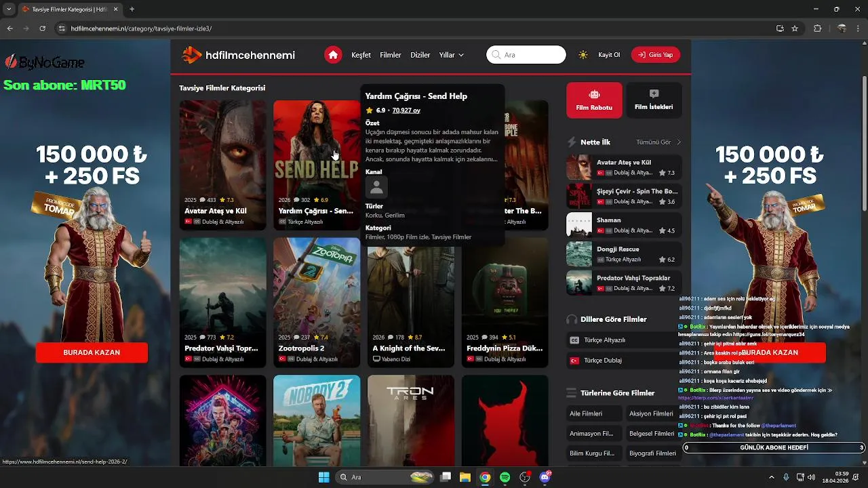
Task: Filter by Türkçe Altyazılı language
Action: [624, 340]
